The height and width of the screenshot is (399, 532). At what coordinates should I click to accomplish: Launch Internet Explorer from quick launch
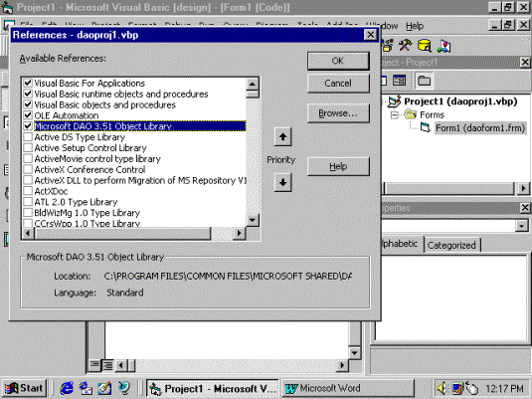point(67,388)
